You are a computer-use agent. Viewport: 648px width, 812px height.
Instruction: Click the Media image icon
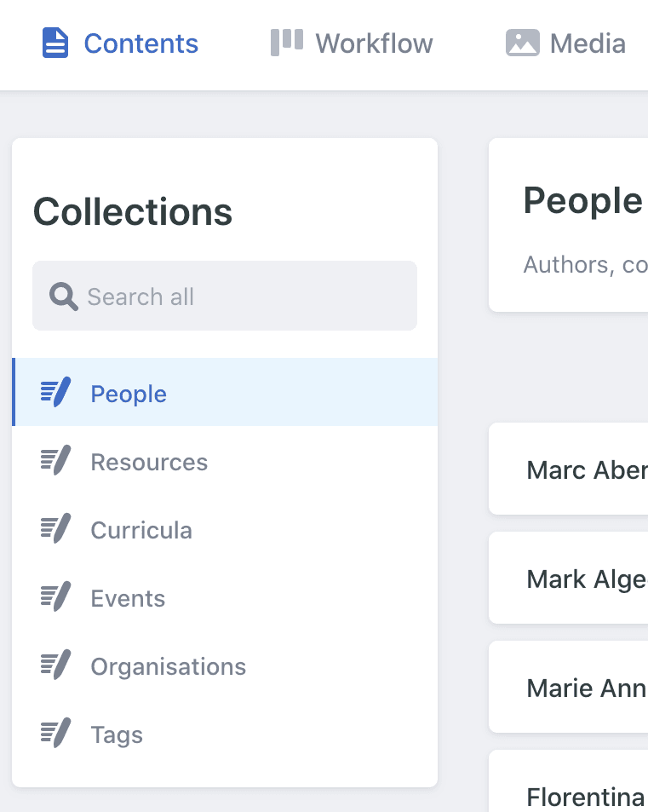522,43
